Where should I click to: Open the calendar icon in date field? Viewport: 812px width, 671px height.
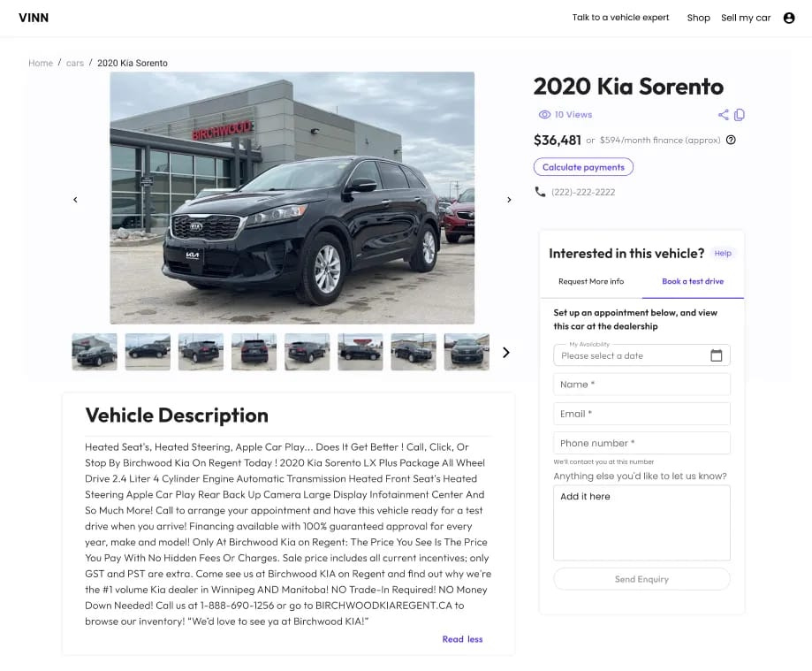(x=717, y=355)
